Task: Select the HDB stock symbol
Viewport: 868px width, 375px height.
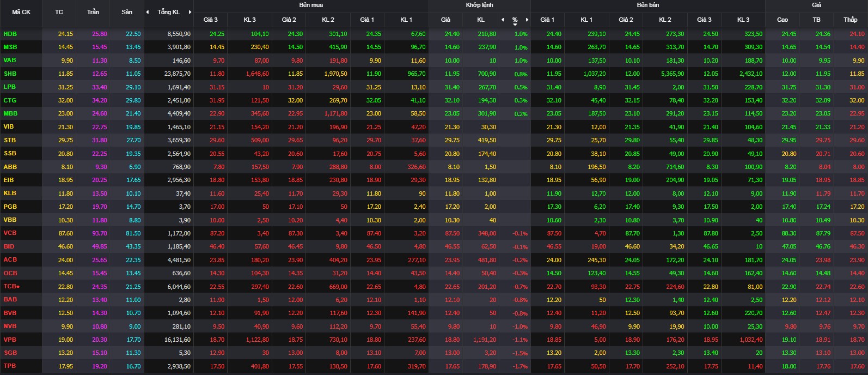Action: click(x=10, y=34)
